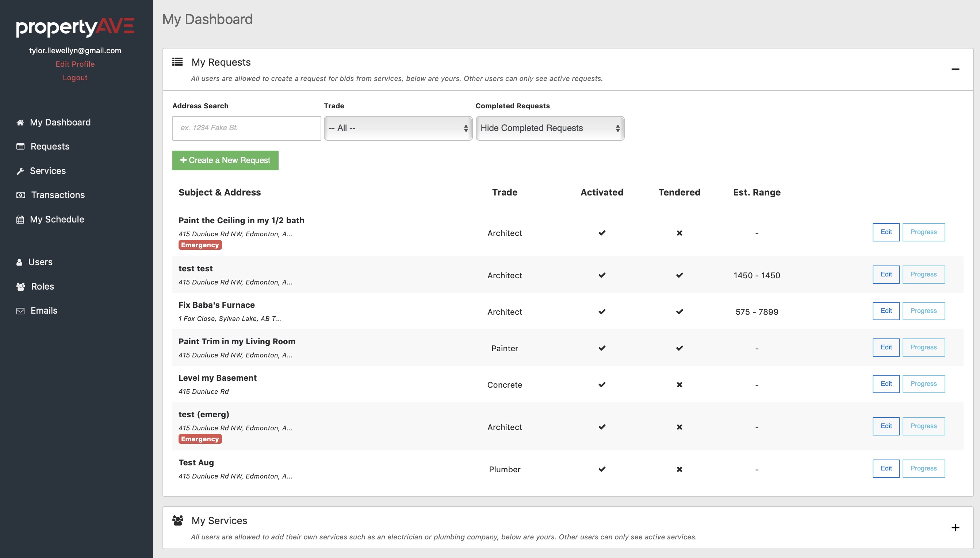The image size is (980, 558).
Task: Open the Trade filter dropdown
Action: [x=398, y=128]
